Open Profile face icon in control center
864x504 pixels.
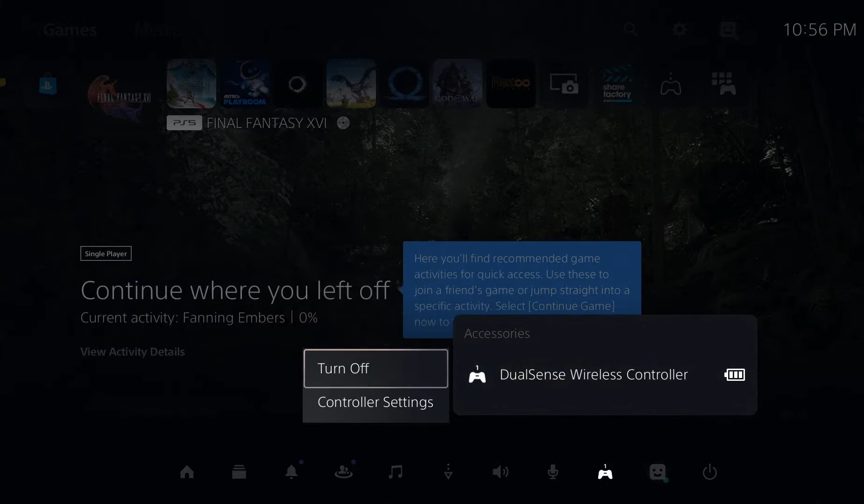[658, 472]
